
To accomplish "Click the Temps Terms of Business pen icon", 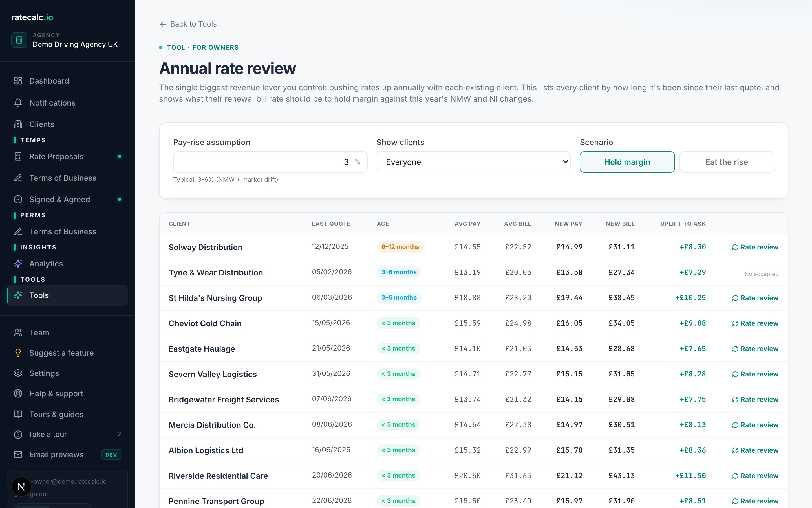I will click(18, 178).
